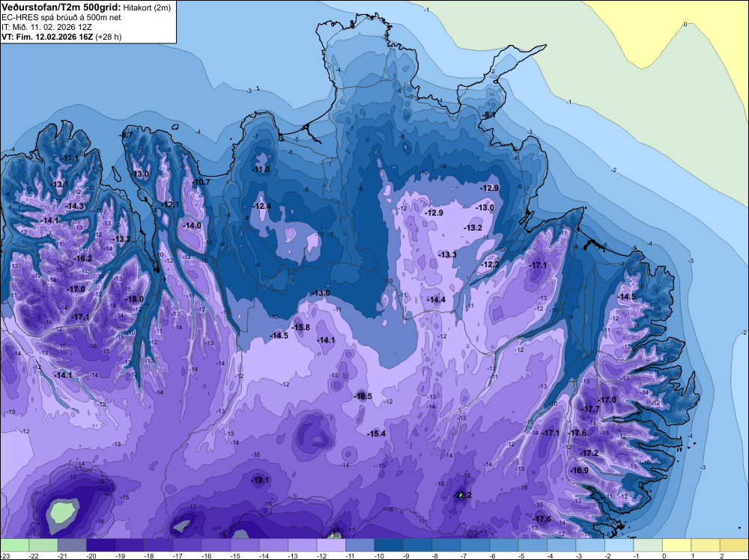Click the -22.2 temperature label on the map
Screen dimensions: 749x560
coord(462,495)
